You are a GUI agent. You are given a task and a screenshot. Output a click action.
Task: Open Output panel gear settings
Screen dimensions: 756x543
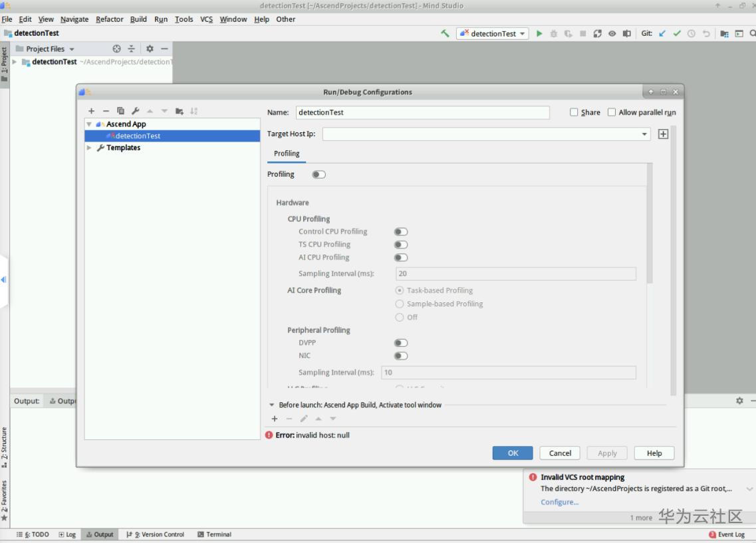(739, 400)
